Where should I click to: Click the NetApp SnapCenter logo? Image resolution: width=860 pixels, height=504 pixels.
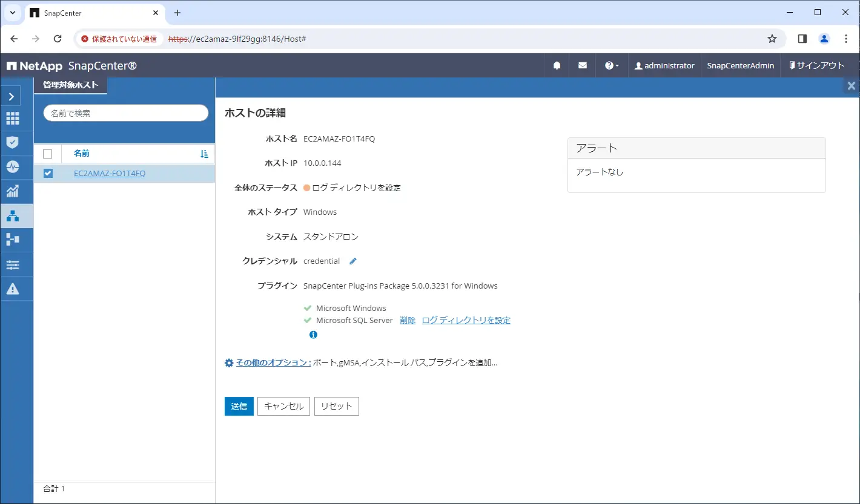[72, 66]
